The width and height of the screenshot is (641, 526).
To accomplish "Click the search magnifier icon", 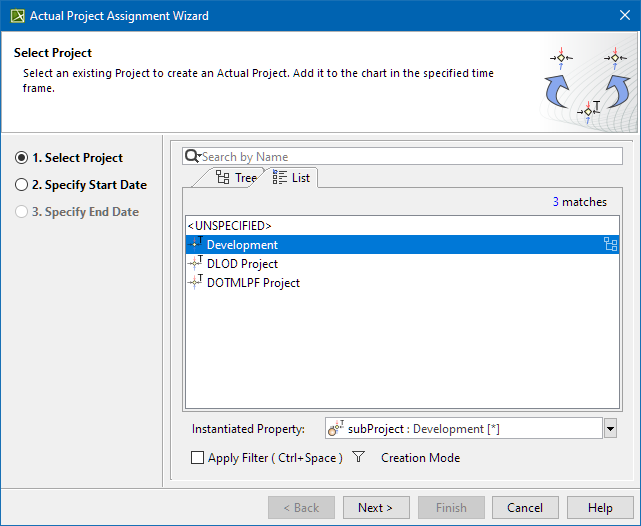I will tap(193, 157).
